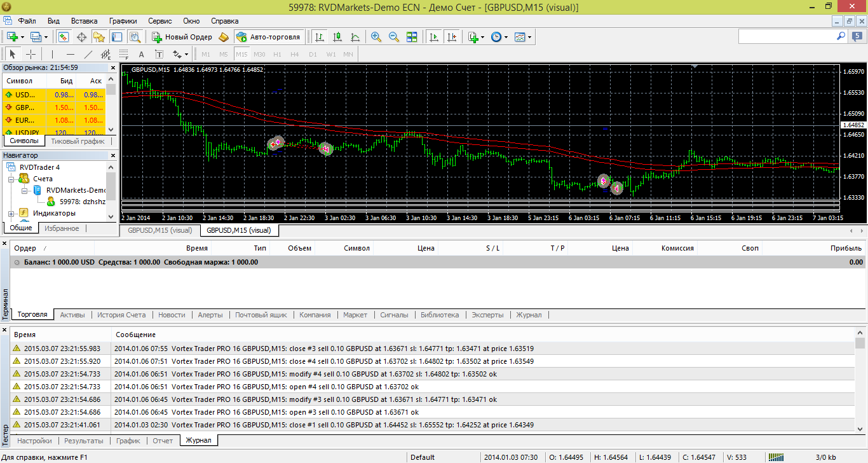The width and height of the screenshot is (868, 463).
Task: Switch to the История Счета tab
Action: (121, 315)
